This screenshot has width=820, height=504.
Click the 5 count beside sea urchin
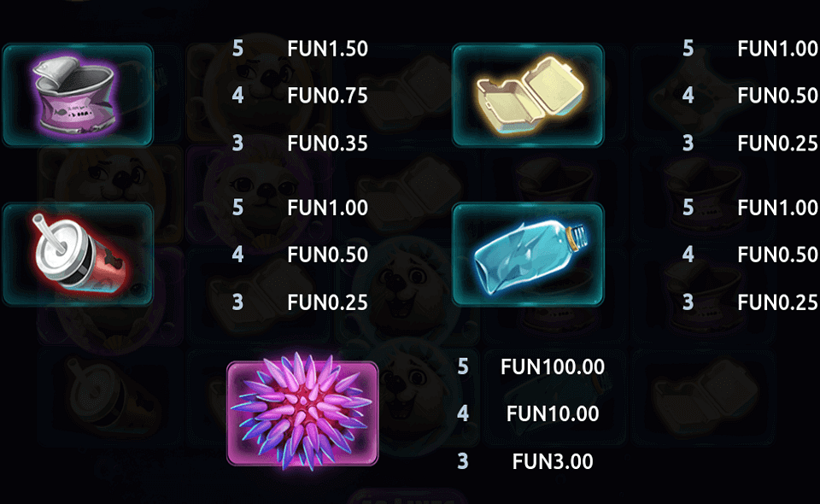point(463,366)
